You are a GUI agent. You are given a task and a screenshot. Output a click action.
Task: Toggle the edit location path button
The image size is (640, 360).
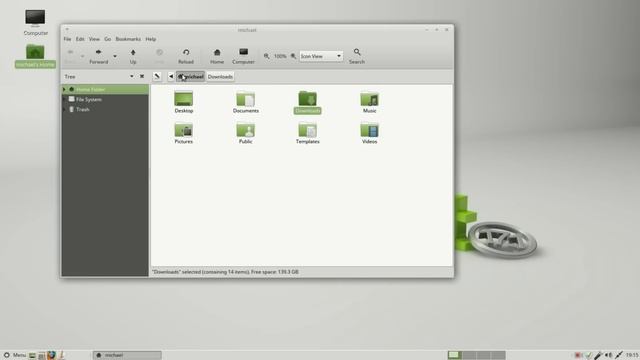click(x=157, y=76)
